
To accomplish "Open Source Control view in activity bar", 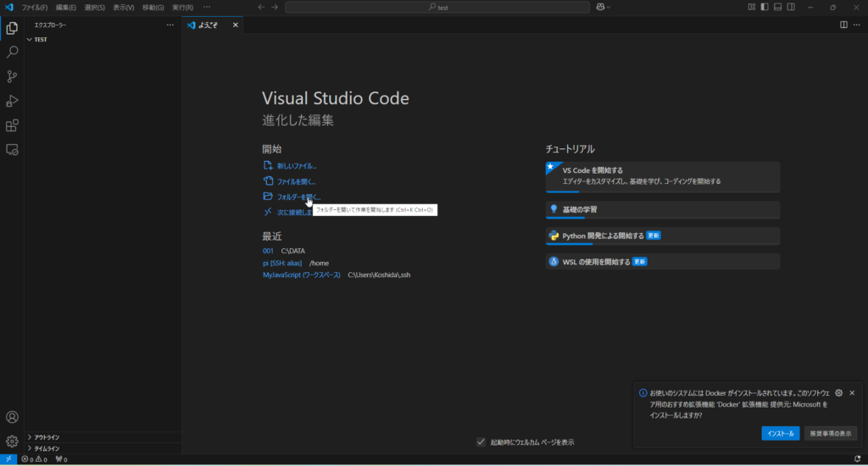I will 12,76.
